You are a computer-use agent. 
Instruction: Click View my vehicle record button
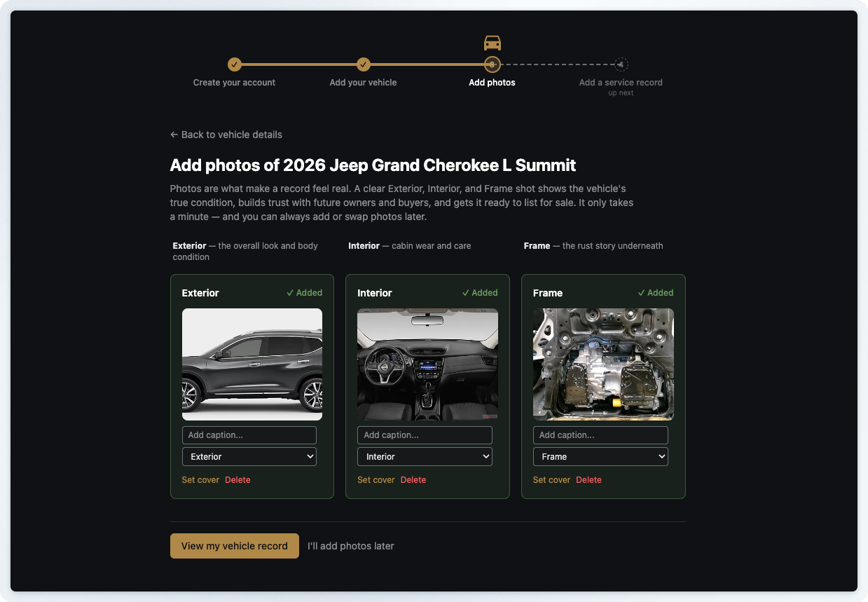pyautogui.click(x=235, y=546)
